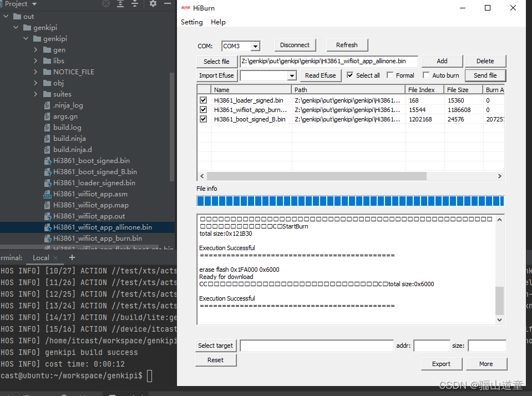
Task: Click the obj folder icon
Action: pyautogui.click(x=47, y=83)
